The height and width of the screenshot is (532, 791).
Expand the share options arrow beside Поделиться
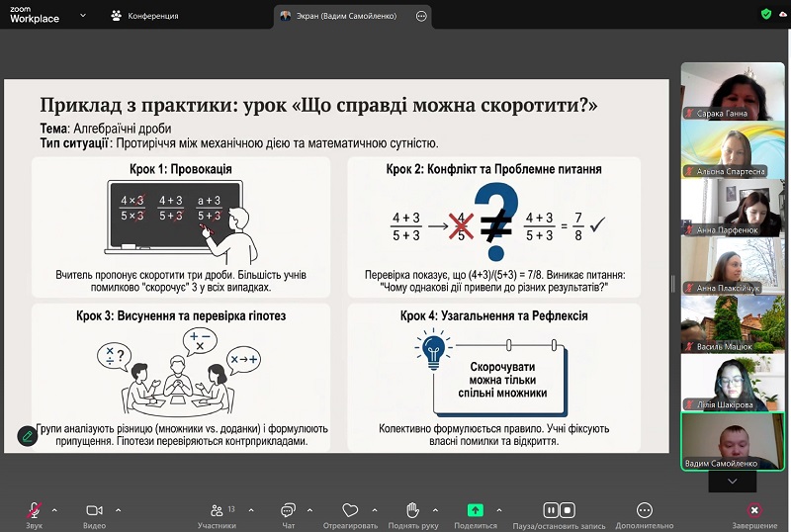tap(501, 510)
